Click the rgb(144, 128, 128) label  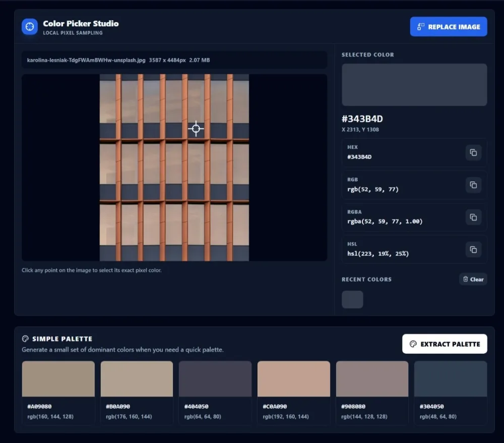364,417
